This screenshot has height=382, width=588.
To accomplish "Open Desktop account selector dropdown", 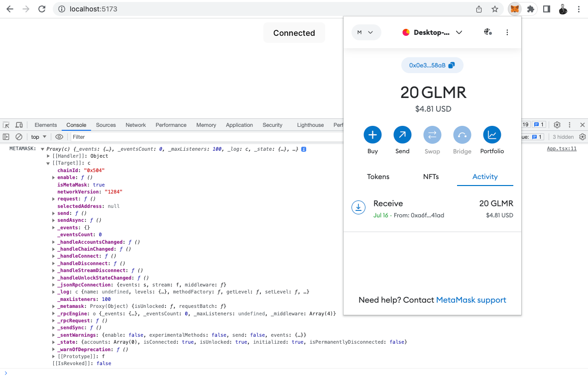I will pos(432,32).
